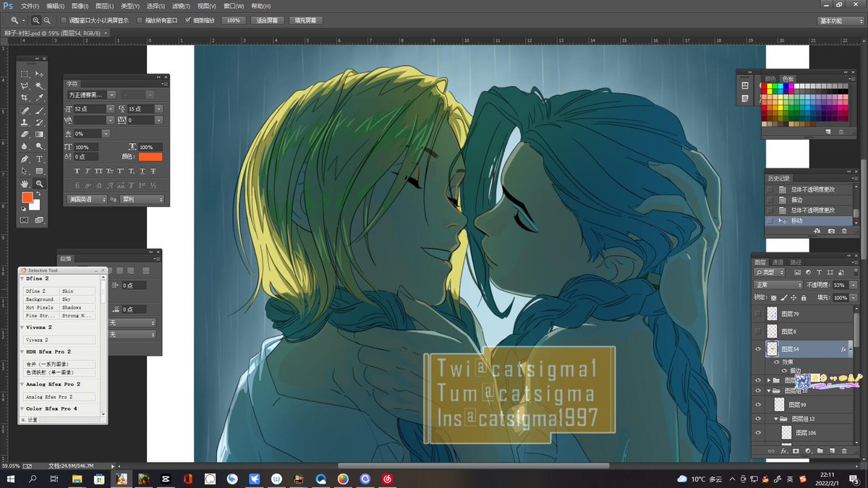Change the screen mode in the toolbox

40,220
